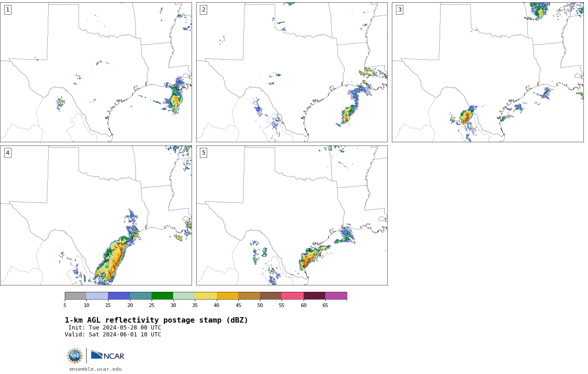Click the purple 65+ dBZ swatch
This screenshot has height=374, width=588.
pos(336,296)
